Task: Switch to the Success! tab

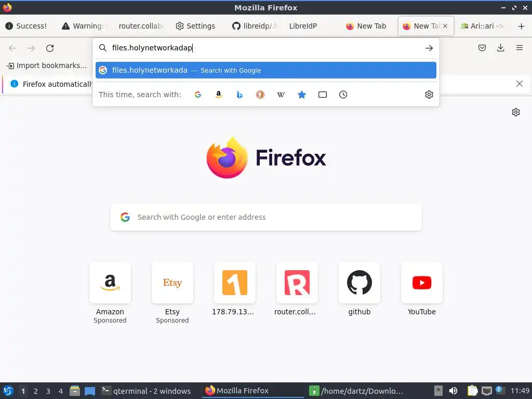Action: click(26, 26)
